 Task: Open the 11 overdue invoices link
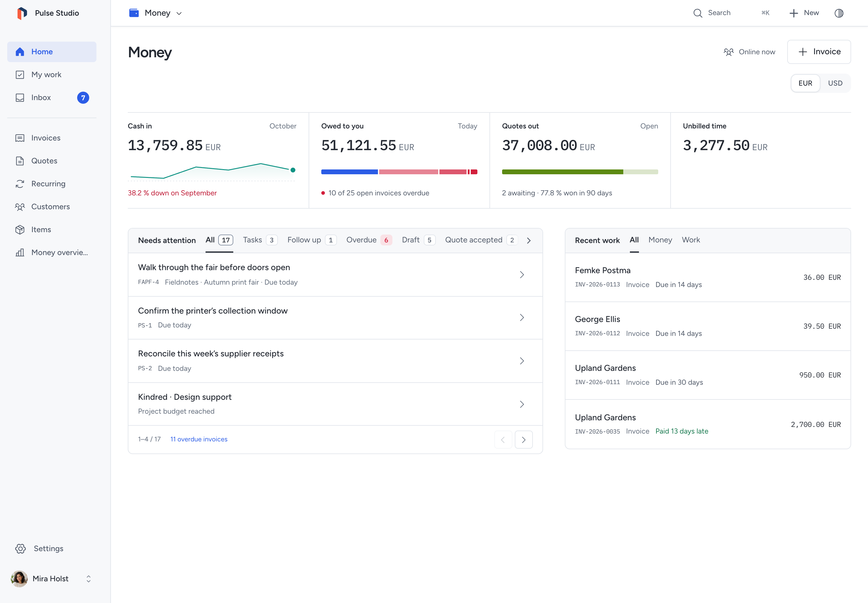tap(199, 439)
